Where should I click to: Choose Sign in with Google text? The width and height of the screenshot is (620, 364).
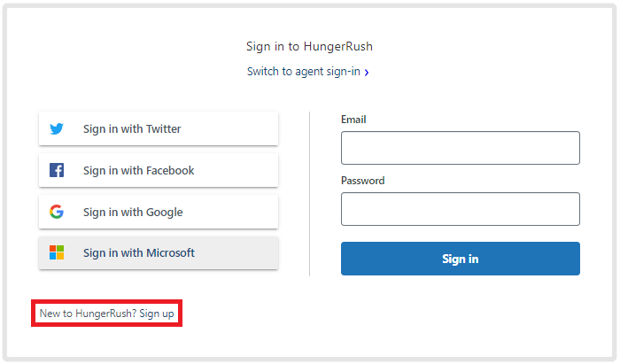tap(133, 213)
